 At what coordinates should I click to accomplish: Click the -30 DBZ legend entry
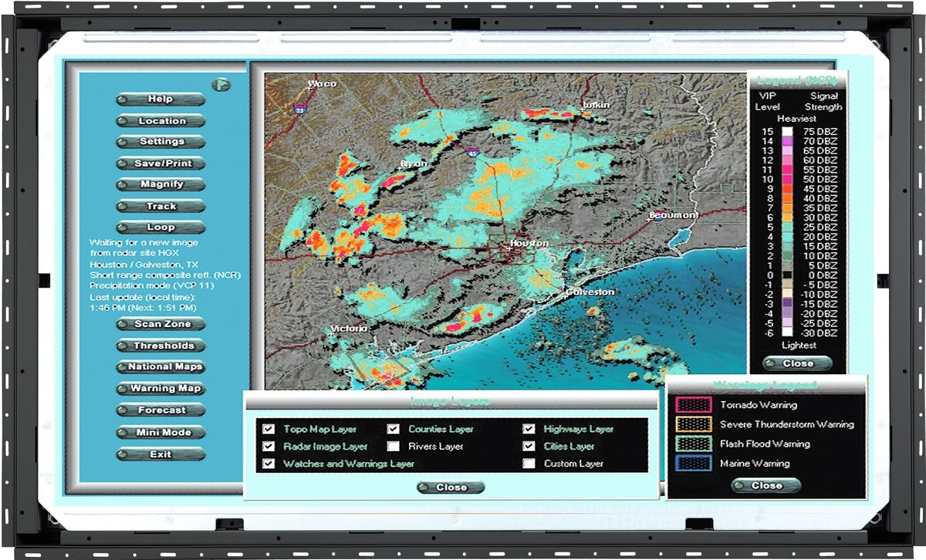coord(820,334)
